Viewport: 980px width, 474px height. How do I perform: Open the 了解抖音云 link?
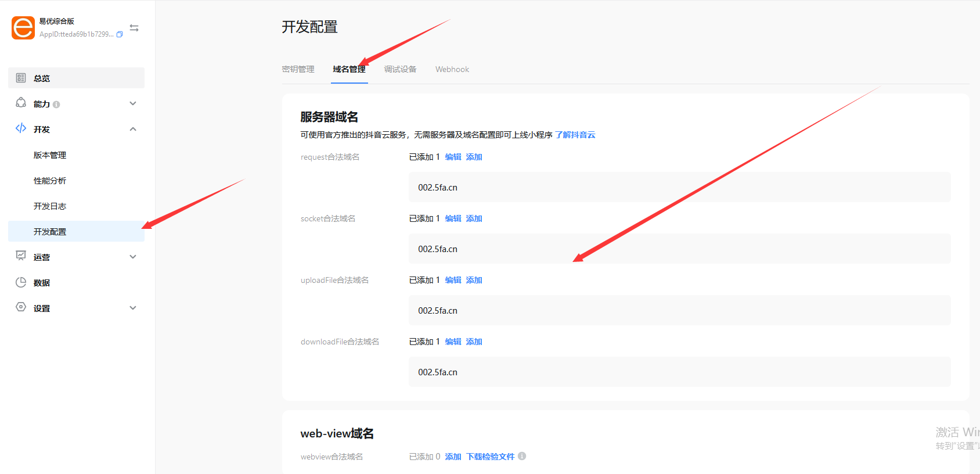click(575, 135)
